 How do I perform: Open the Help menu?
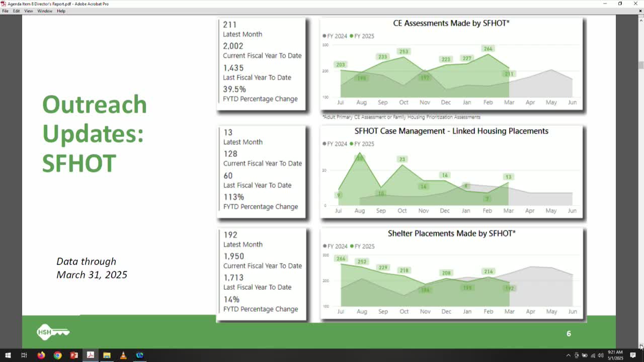point(61,11)
